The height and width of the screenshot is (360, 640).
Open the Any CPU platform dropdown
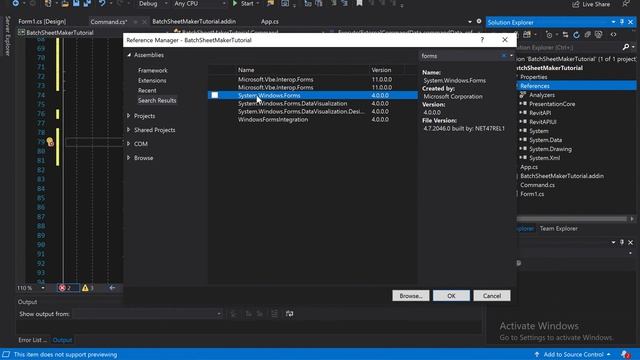tap(200, 4)
